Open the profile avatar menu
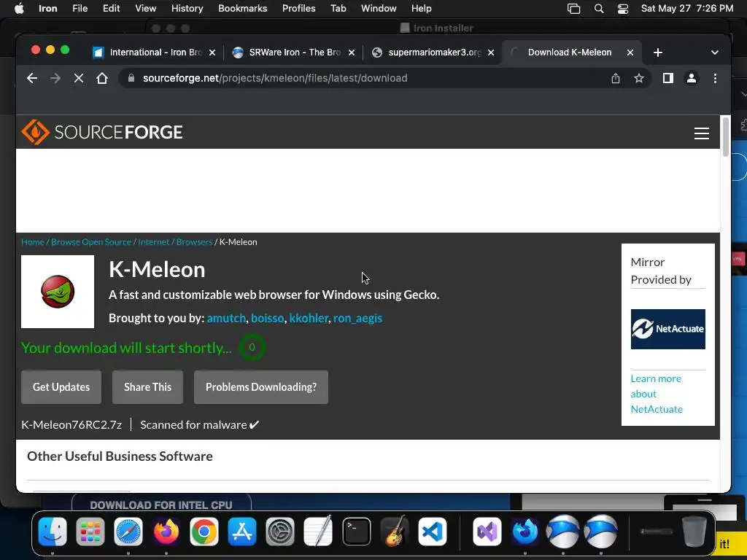Screen dimensions: 747x560 [x=692, y=78]
